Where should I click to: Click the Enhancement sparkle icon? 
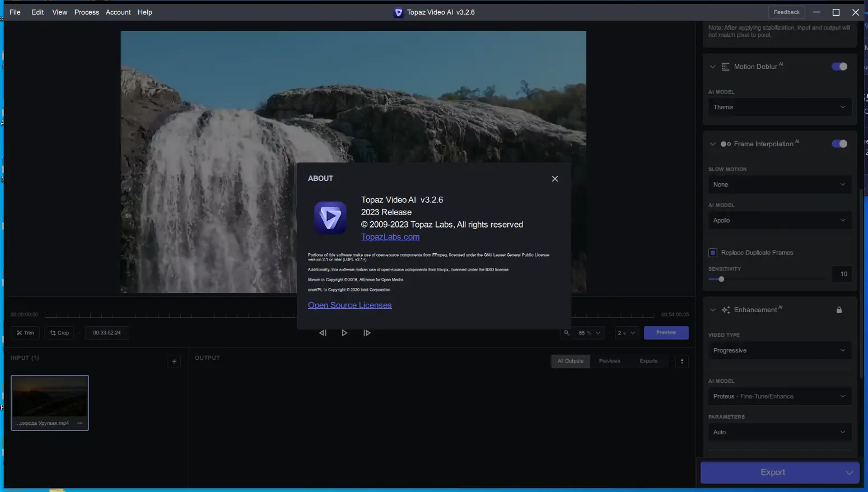click(726, 310)
